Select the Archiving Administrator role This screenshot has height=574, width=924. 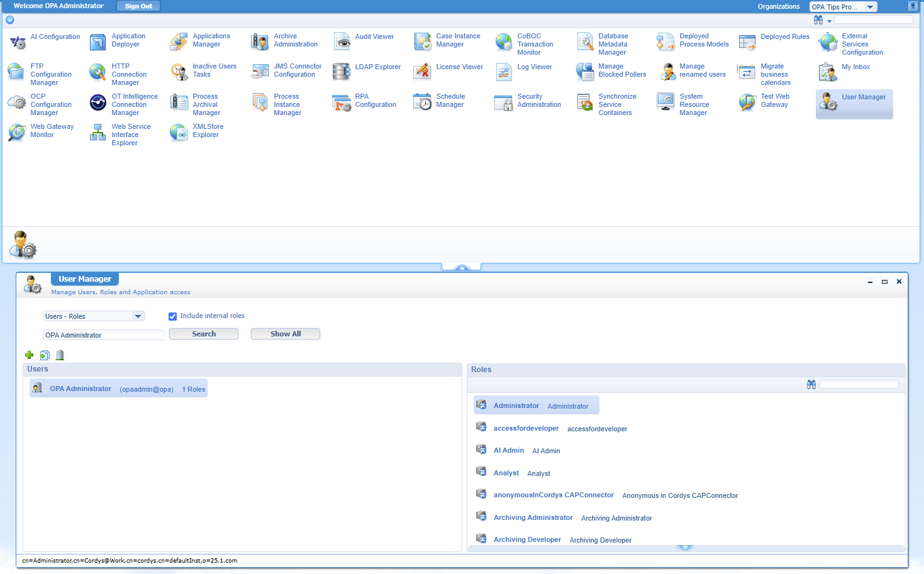[533, 517]
